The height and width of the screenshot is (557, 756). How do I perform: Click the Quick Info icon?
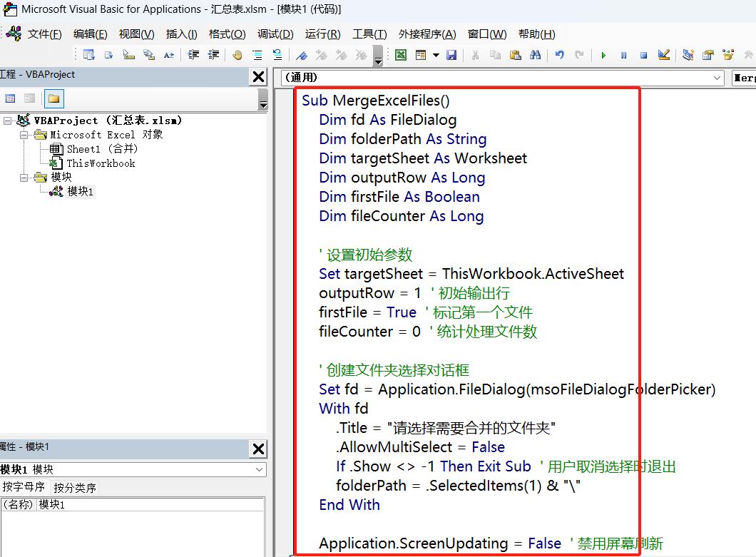pos(128,55)
